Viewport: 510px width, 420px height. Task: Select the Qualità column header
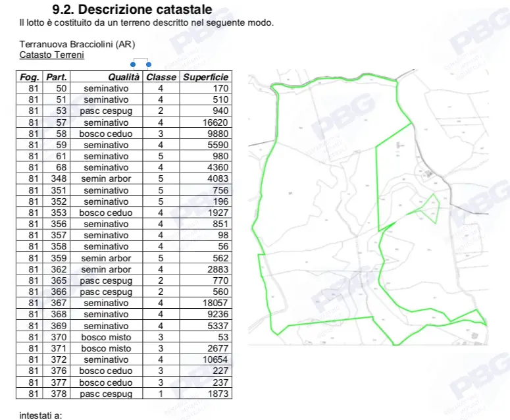[107, 77]
